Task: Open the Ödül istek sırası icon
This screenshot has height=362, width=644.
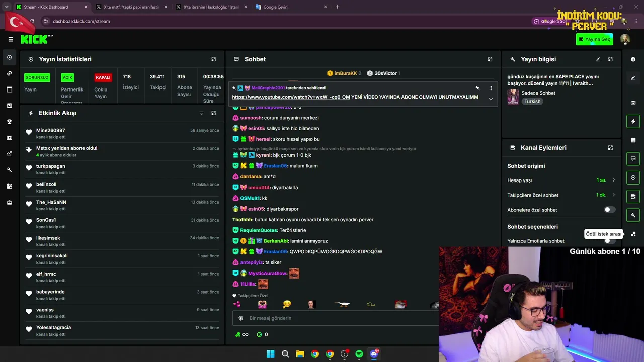Action: pos(633,234)
